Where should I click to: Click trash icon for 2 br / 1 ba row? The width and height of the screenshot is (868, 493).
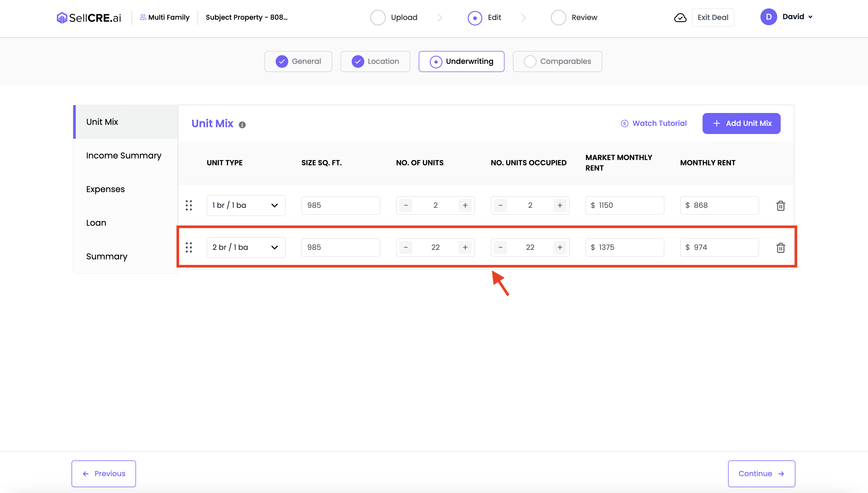(x=780, y=248)
